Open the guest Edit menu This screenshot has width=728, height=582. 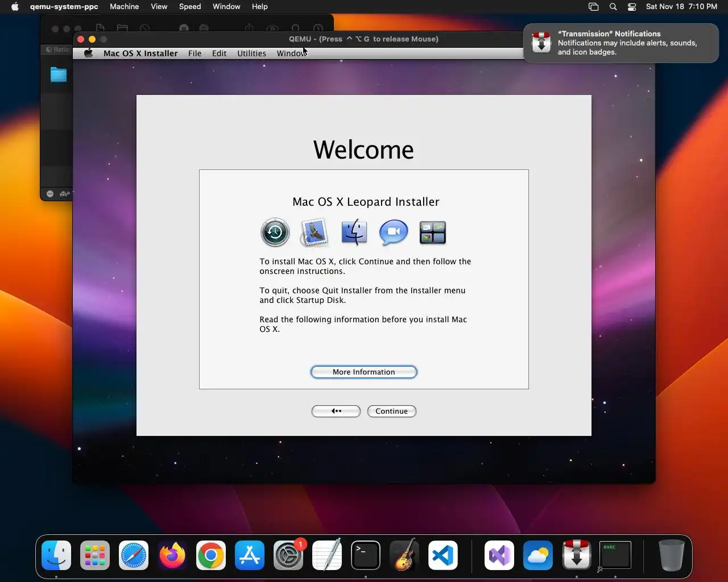coord(220,53)
